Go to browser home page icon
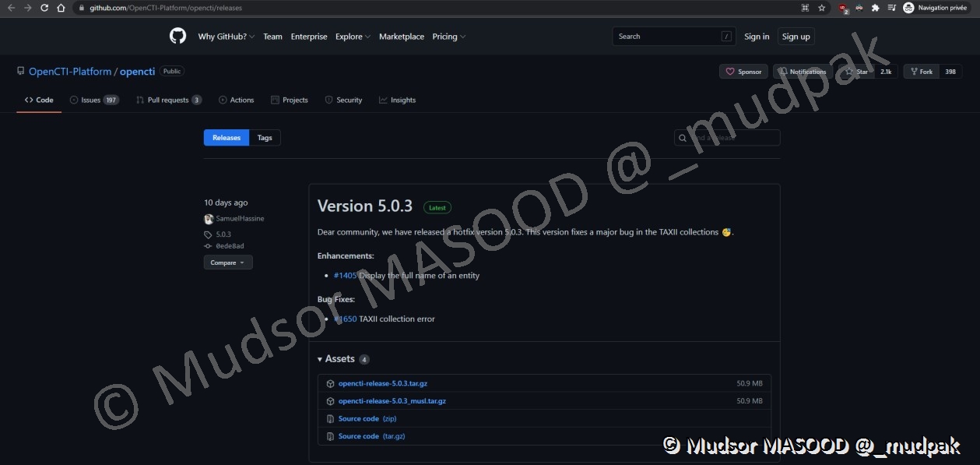The width and height of the screenshot is (980, 465). coord(61,8)
